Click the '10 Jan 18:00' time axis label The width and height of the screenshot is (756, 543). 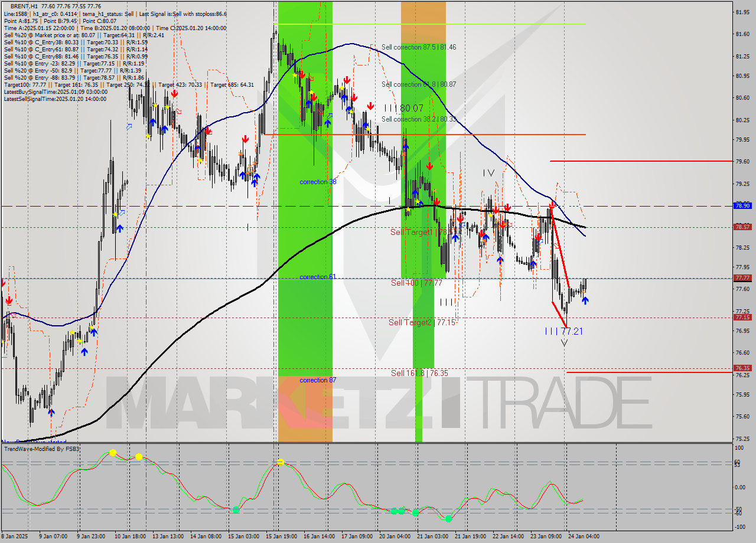(x=130, y=537)
